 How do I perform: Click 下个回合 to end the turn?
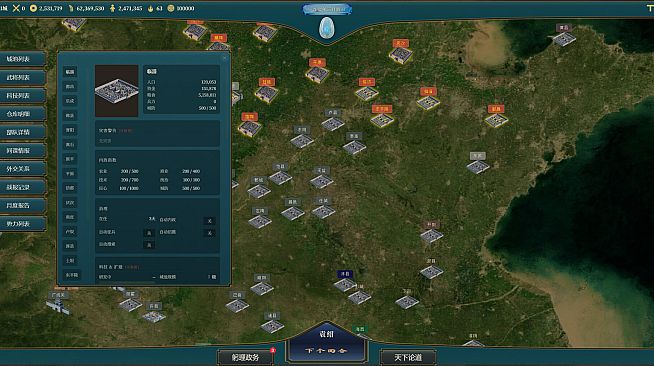[x=326, y=351]
